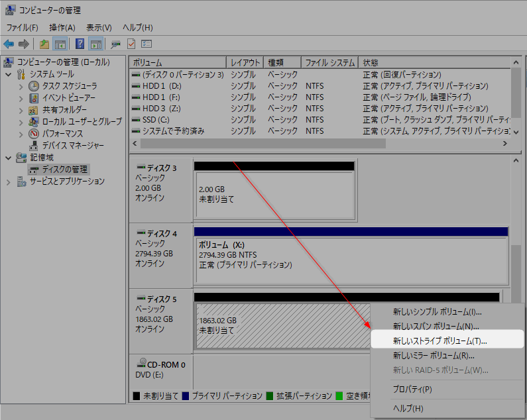527x420 pixels.
Task: Click the Settings list toolbar icon
Action: click(146, 44)
